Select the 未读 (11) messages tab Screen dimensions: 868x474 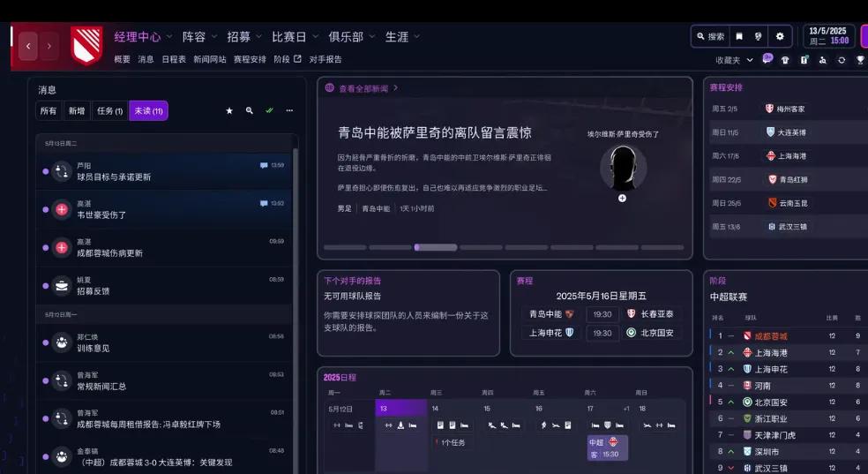[148, 110]
